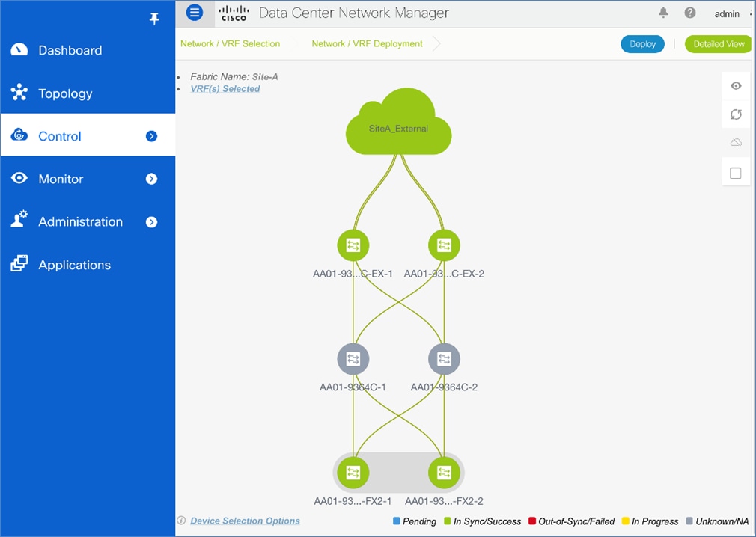756x537 pixels.
Task: Click the Unknown/NA gray legend swatch
Action: point(689,521)
